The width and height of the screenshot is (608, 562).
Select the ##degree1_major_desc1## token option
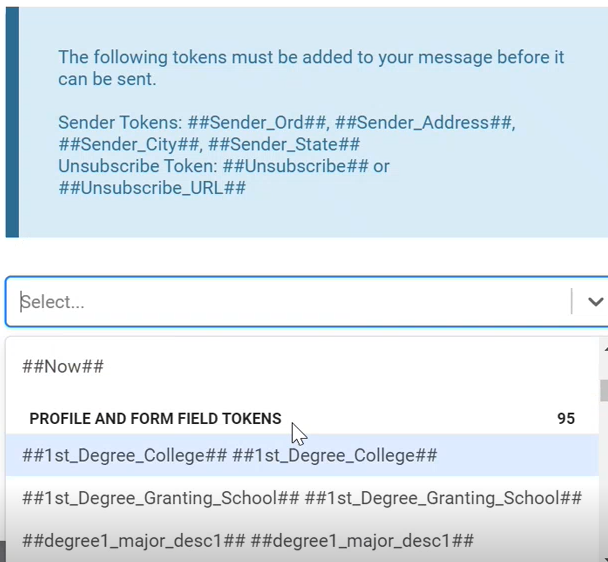(247, 540)
